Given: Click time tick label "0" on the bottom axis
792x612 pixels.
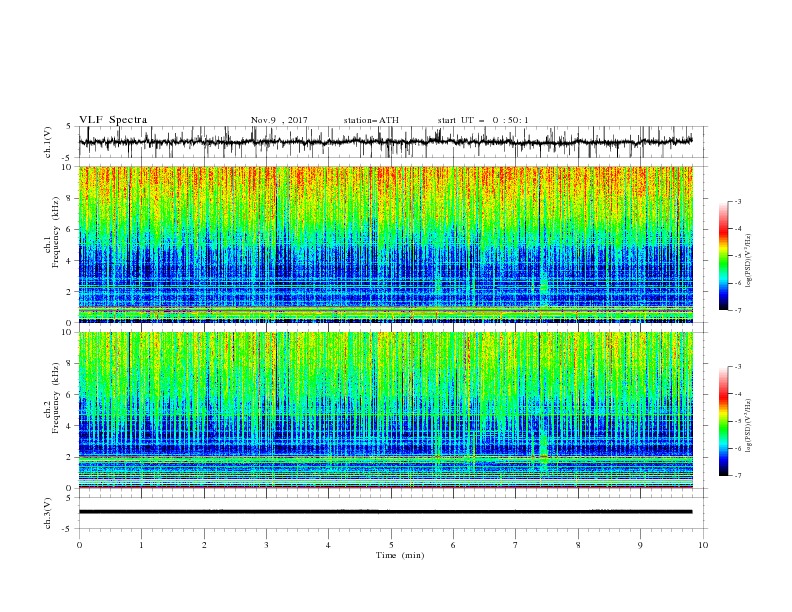Looking at the screenshot, I should 79,545.
